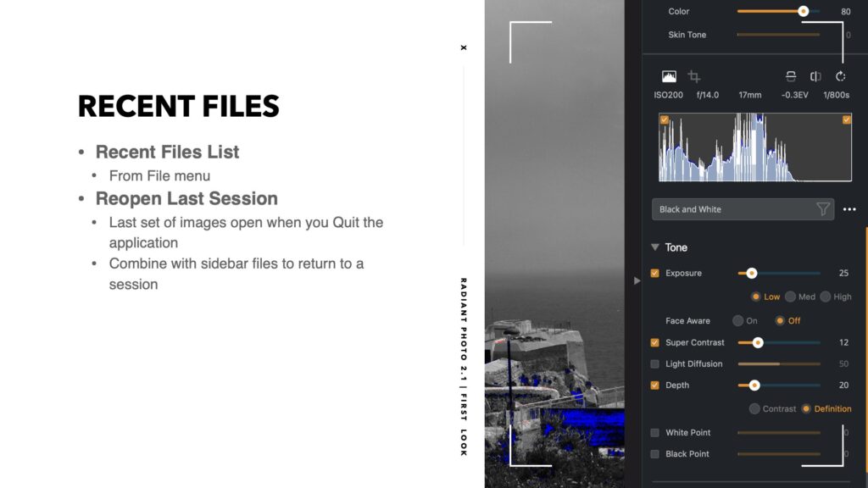
Task: Open the Black and White preset dropdown
Action: (x=743, y=209)
